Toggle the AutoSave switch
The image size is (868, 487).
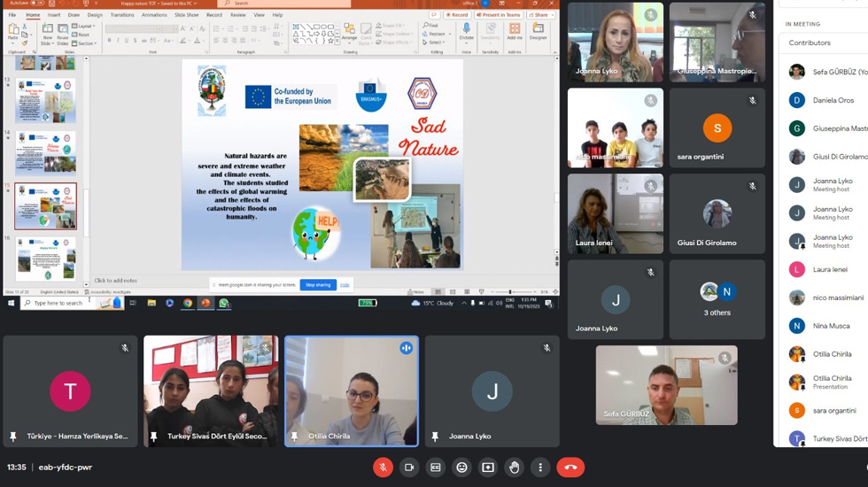click(x=37, y=4)
